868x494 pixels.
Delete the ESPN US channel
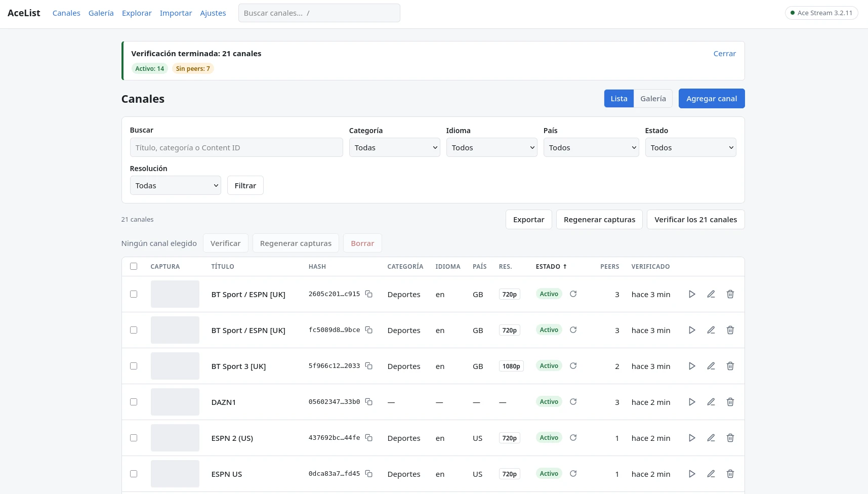click(730, 474)
